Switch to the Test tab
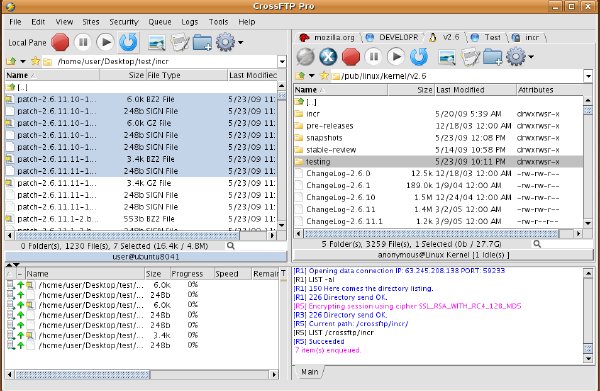 486,37
